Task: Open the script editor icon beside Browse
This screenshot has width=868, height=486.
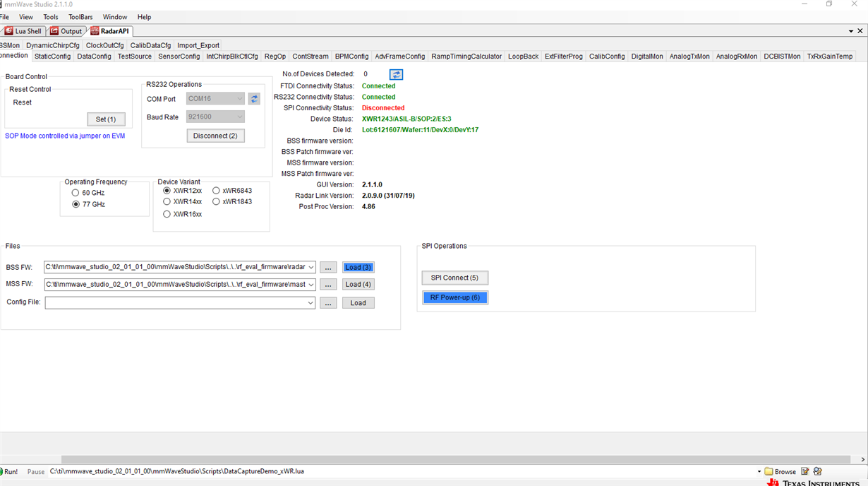Action: pos(805,471)
